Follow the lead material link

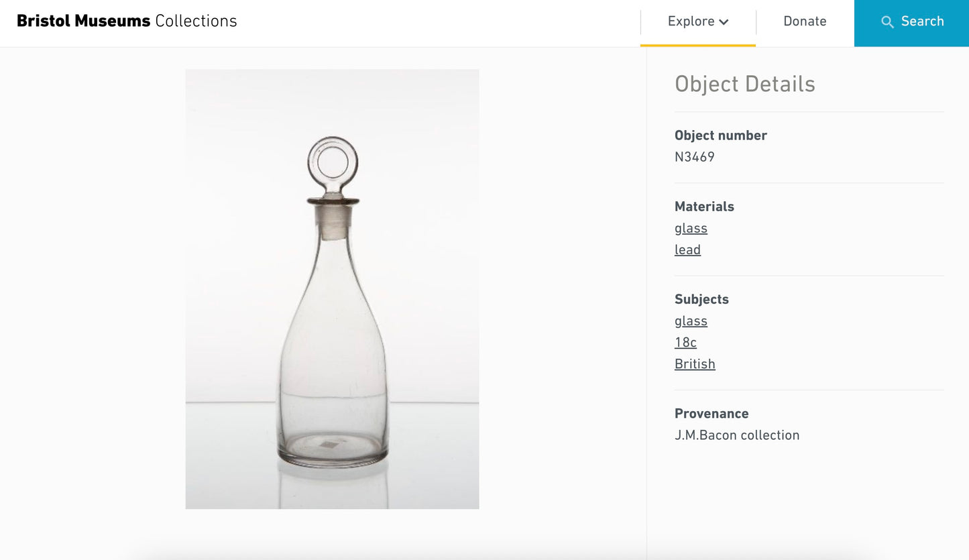point(687,250)
